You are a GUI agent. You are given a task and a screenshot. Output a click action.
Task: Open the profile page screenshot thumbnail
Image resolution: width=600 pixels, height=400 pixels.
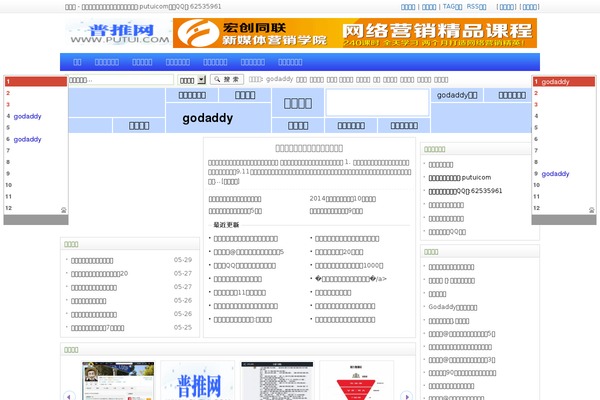click(118, 381)
